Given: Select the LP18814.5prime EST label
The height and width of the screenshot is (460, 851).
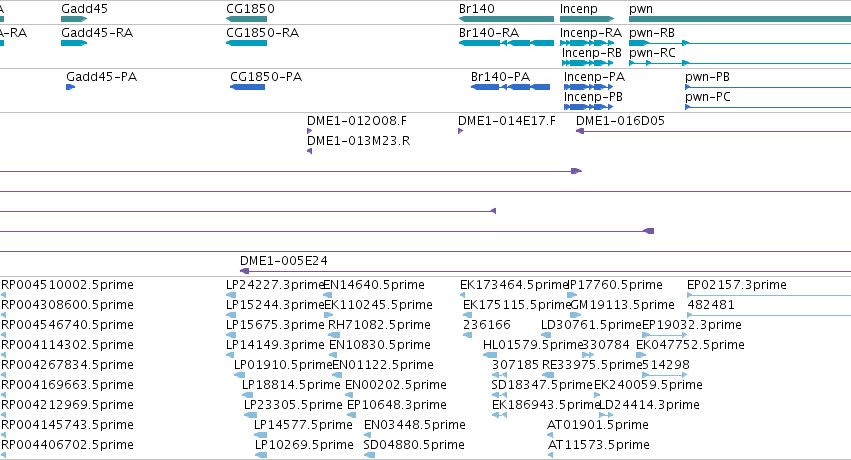Looking at the screenshot, I should [291, 385].
